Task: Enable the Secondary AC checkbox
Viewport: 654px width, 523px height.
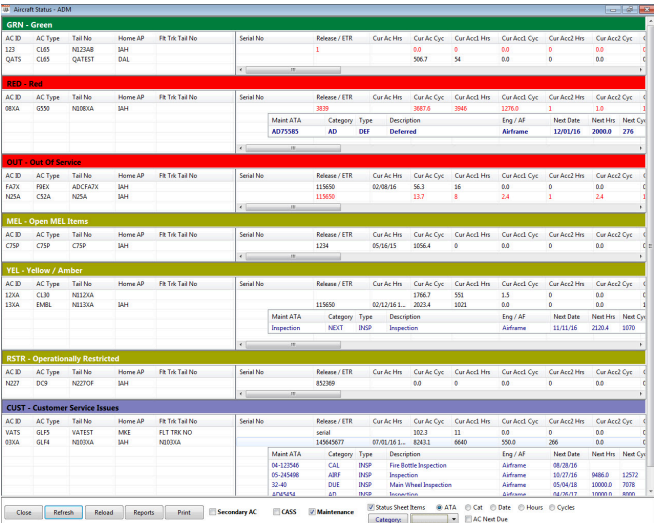Action: (212, 512)
